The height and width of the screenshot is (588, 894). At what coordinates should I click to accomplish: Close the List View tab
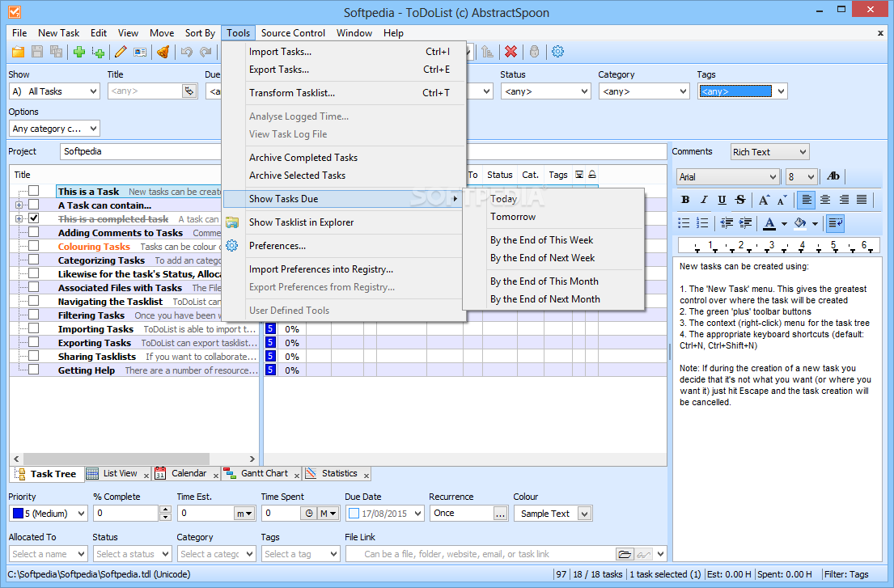146,476
